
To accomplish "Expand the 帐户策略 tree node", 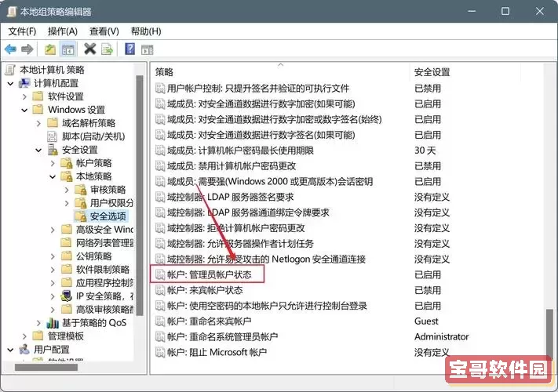I will pos(53,163).
